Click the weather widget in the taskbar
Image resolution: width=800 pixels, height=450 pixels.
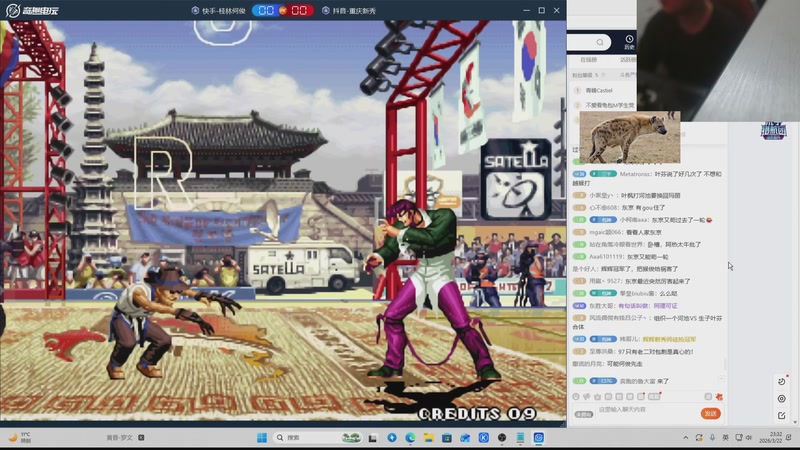20,437
